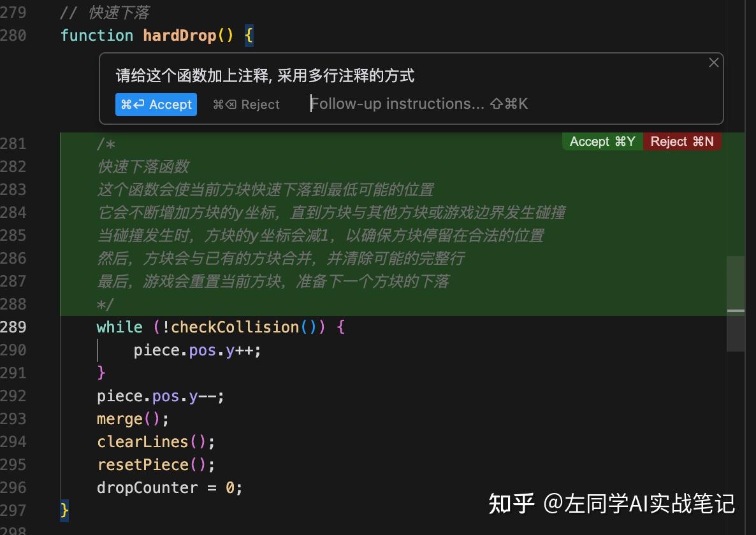Select the dropCounter assignment line
This screenshot has height=535, width=756.
(168, 487)
